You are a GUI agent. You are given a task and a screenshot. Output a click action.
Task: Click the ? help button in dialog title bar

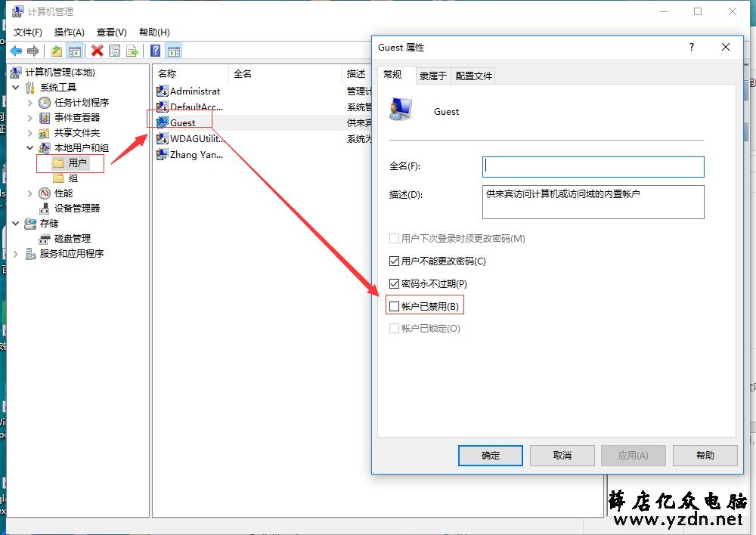[692, 48]
